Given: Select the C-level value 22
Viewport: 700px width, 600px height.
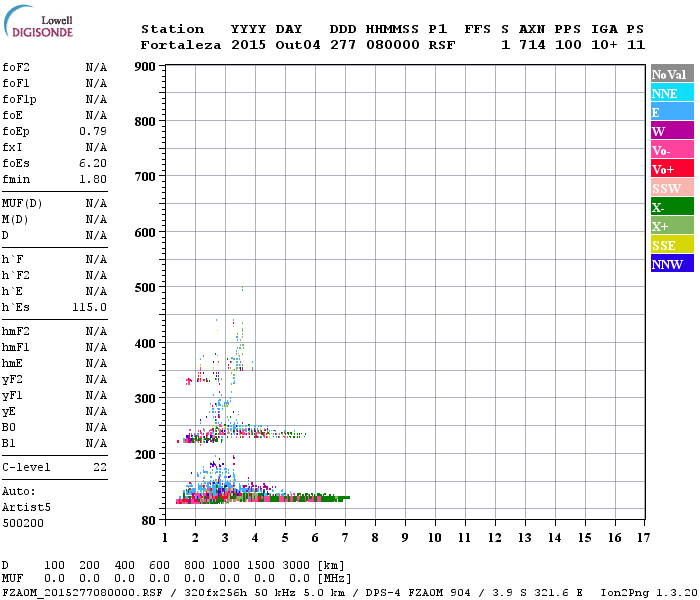Looking at the screenshot, I should click(x=100, y=467).
